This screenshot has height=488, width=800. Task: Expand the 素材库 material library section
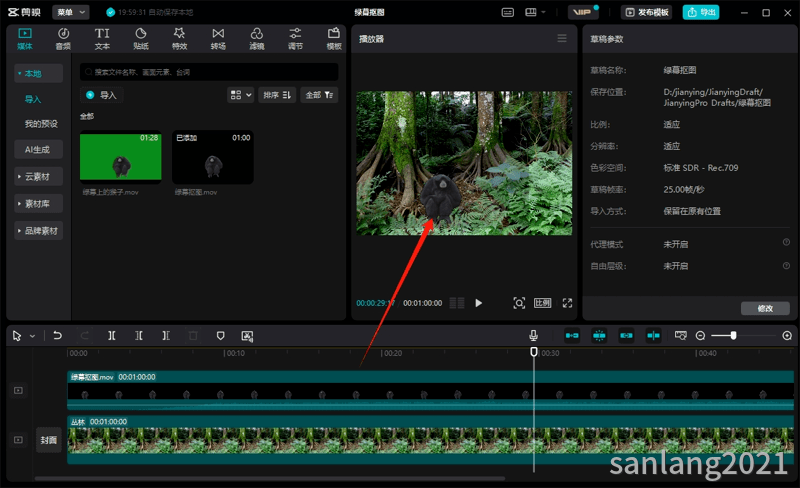(x=38, y=204)
